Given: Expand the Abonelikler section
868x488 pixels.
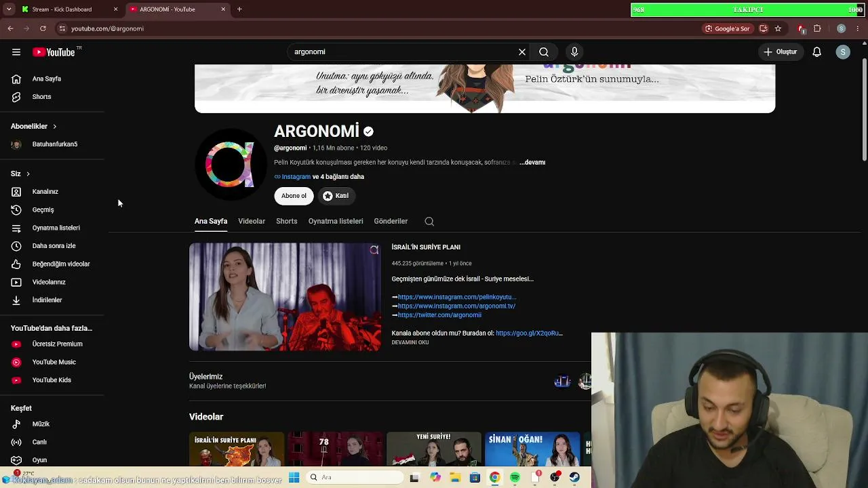Looking at the screenshot, I should (x=34, y=126).
